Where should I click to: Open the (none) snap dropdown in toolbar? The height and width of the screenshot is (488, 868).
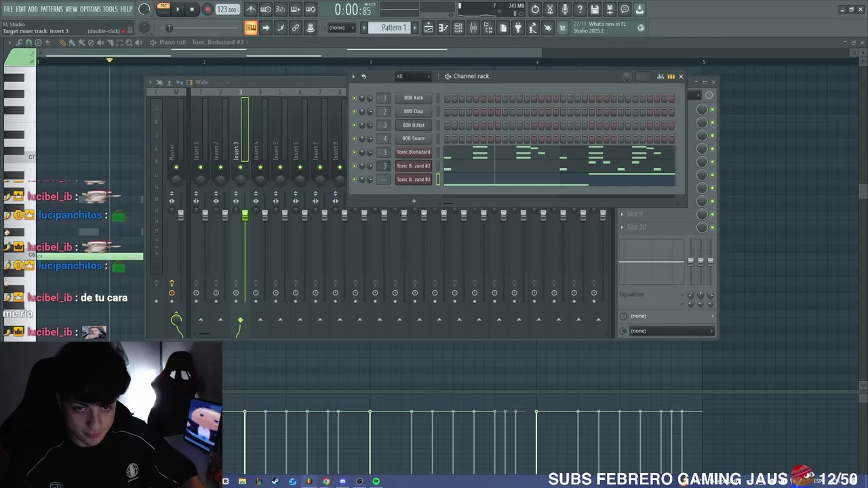click(342, 28)
